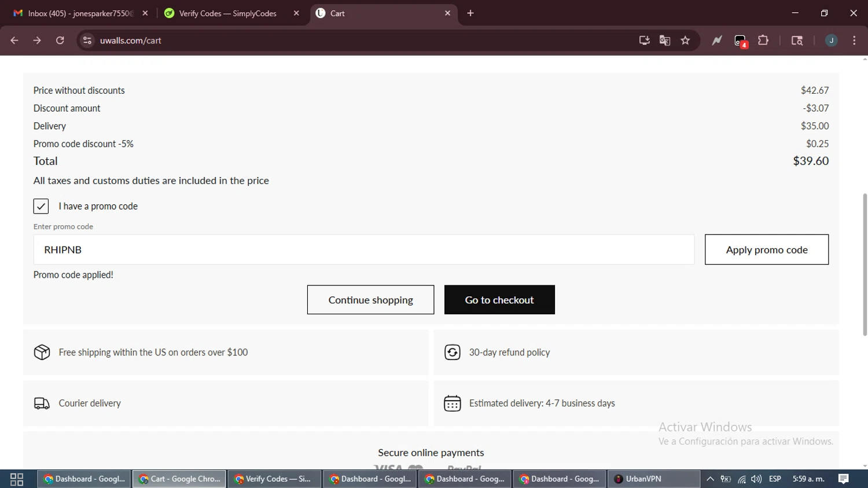Install app icon in address bar
This screenshot has height=488, width=868.
tap(644, 41)
